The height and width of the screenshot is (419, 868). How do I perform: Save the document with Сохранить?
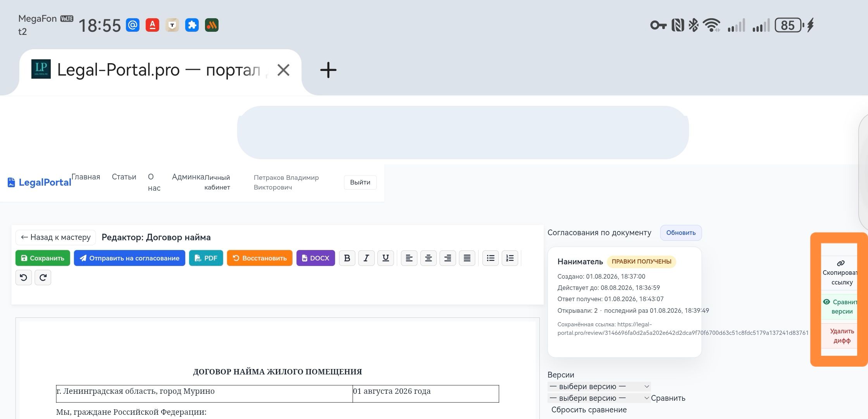pos(43,258)
